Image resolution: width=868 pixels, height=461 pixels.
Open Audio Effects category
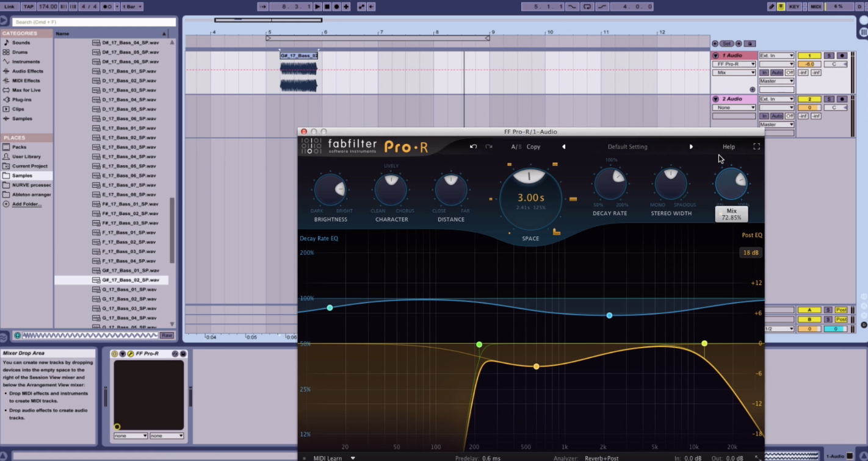27,71
